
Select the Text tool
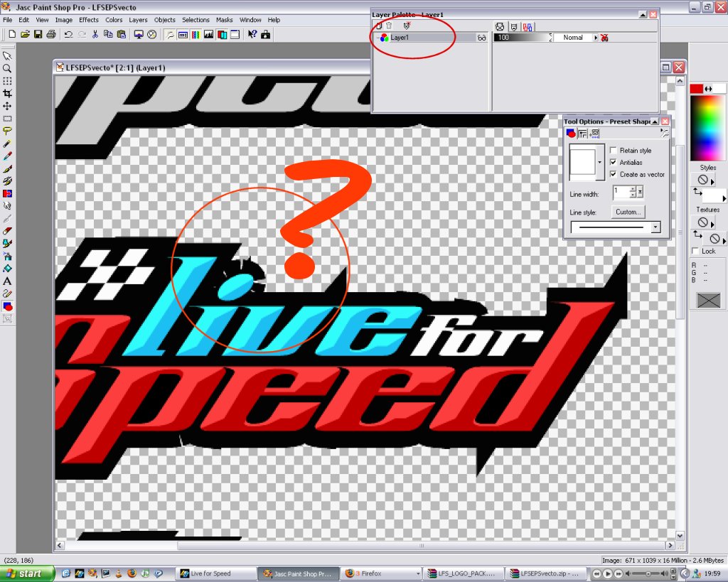click(7, 281)
